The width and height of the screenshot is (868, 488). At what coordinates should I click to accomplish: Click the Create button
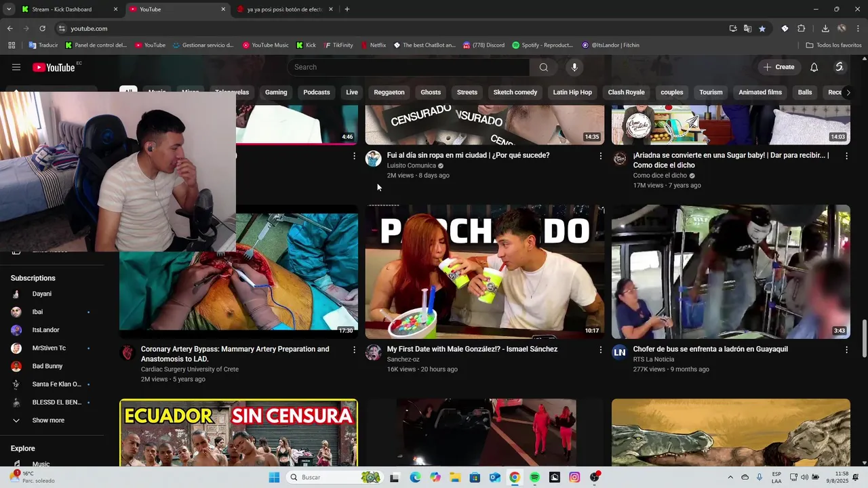[x=778, y=67]
